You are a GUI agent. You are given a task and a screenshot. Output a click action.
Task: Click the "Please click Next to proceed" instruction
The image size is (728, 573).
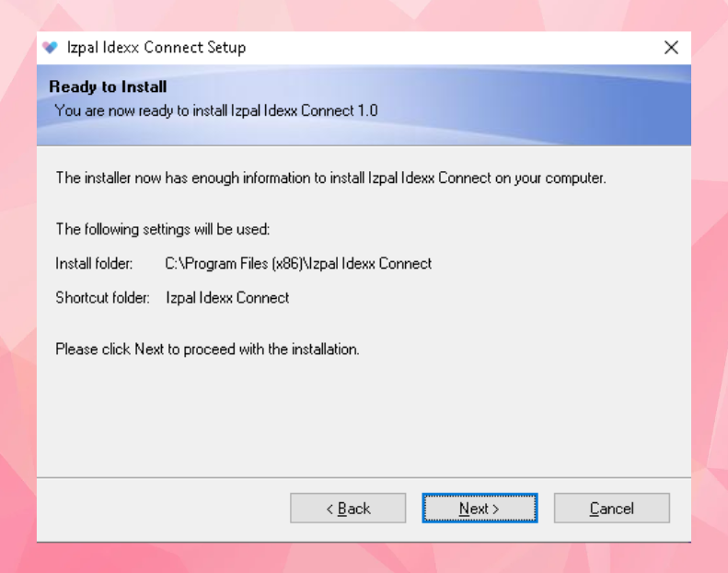click(x=207, y=350)
